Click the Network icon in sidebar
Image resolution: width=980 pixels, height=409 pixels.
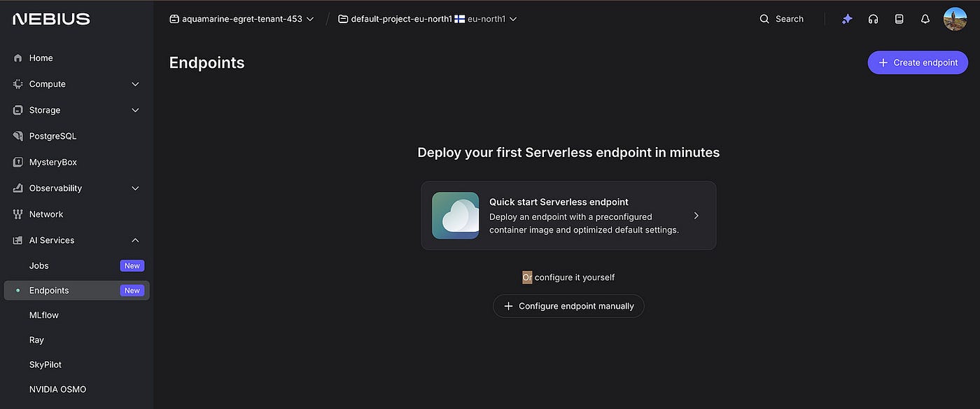tap(18, 214)
